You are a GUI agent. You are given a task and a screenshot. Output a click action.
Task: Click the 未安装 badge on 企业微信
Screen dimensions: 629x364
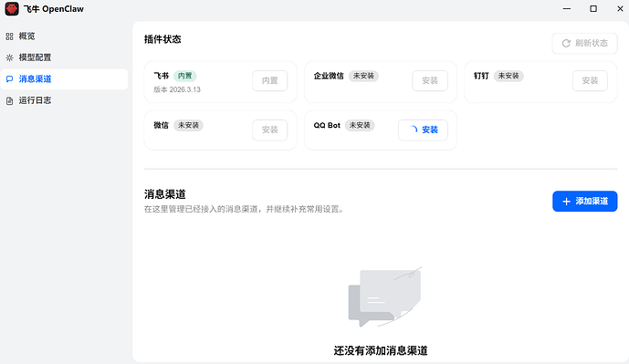[363, 76]
